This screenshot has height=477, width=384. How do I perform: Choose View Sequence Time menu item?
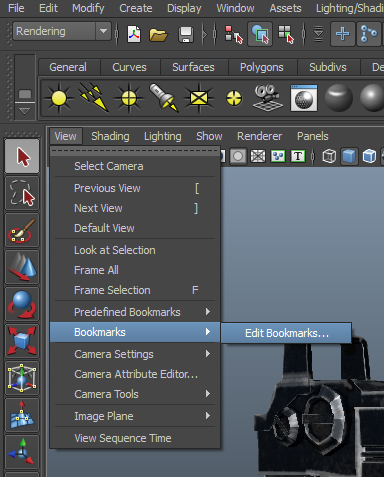tap(135, 438)
